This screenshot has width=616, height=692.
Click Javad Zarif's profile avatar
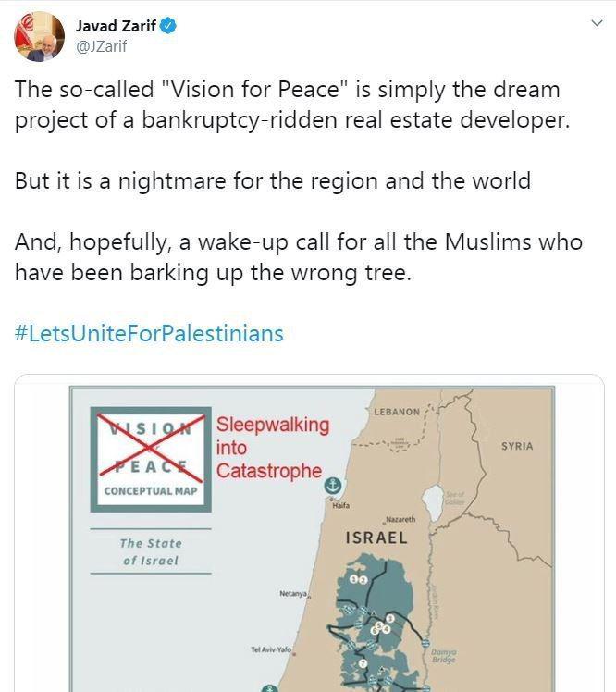pyautogui.click(x=38, y=37)
